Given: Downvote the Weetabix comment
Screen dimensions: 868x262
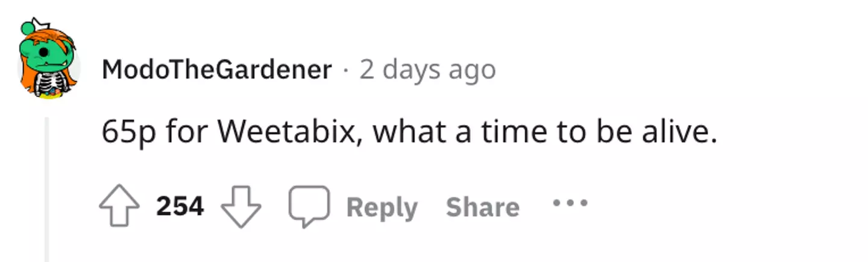Looking at the screenshot, I should [241, 207].
